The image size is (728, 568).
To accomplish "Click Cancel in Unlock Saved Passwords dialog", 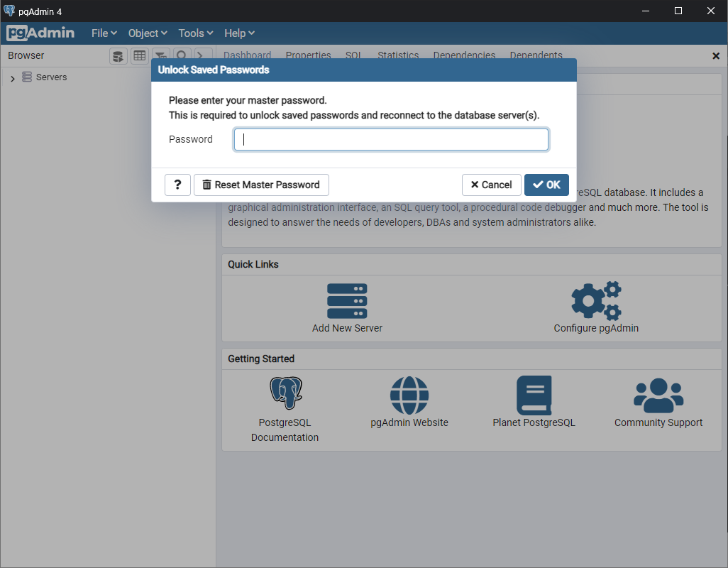I will pos(491,185).
